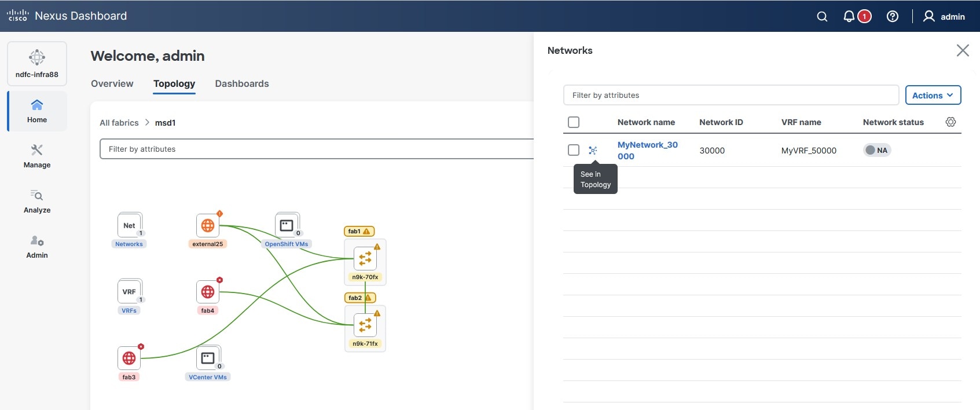Viewport: 980px width, 410px height.
Task: Open Manage in sidebar
Action: click(x=37, y=156)
